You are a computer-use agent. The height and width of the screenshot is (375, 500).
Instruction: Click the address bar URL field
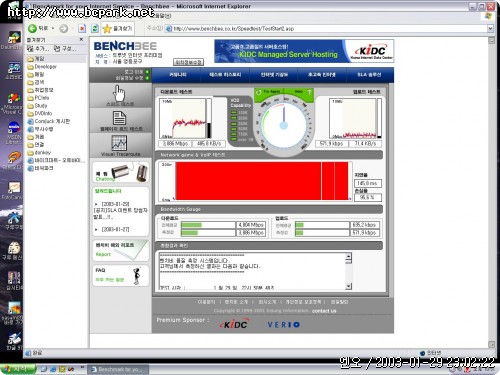pyautogui.click(x=327, y=29)
